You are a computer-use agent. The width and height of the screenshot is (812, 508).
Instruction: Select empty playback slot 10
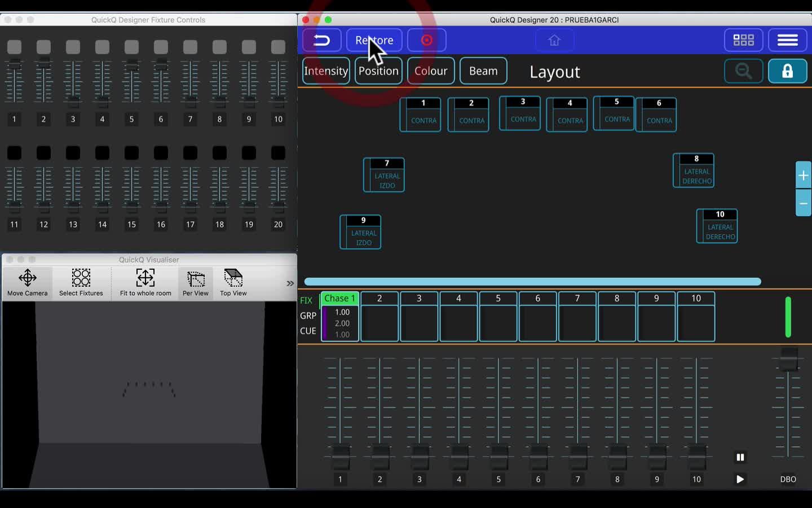(x=696, y=317)
